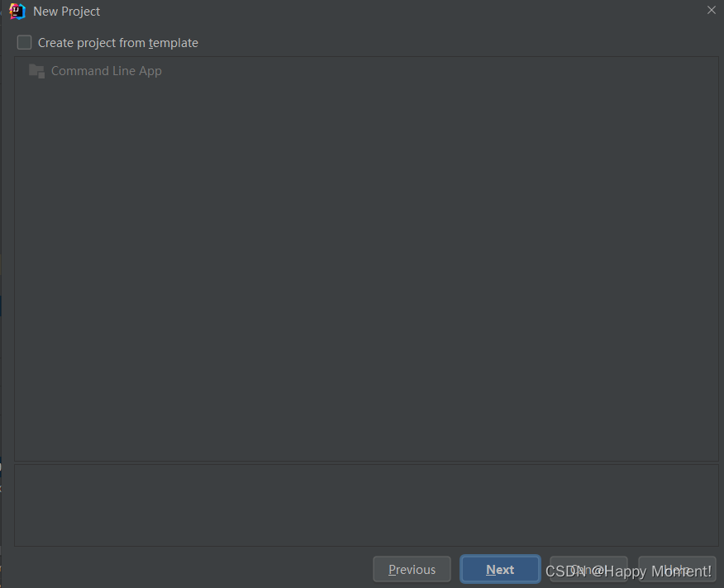Click the word Next on the blue button
The image size is (724, 588).
[x=500, y=570]
